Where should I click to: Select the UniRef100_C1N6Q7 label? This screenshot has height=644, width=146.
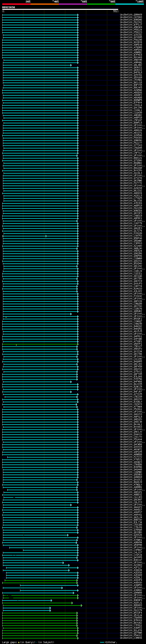(131, 321)
